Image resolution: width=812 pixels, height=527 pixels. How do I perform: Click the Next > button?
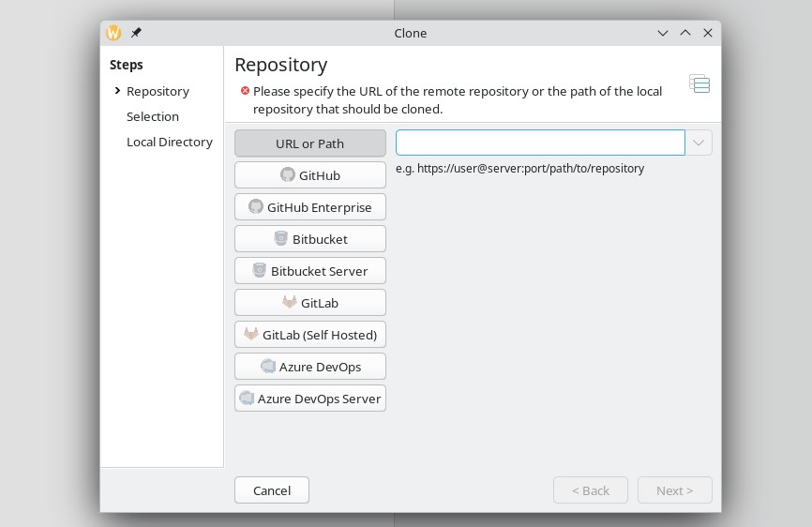pyautogui.click(x=674, y=490)
